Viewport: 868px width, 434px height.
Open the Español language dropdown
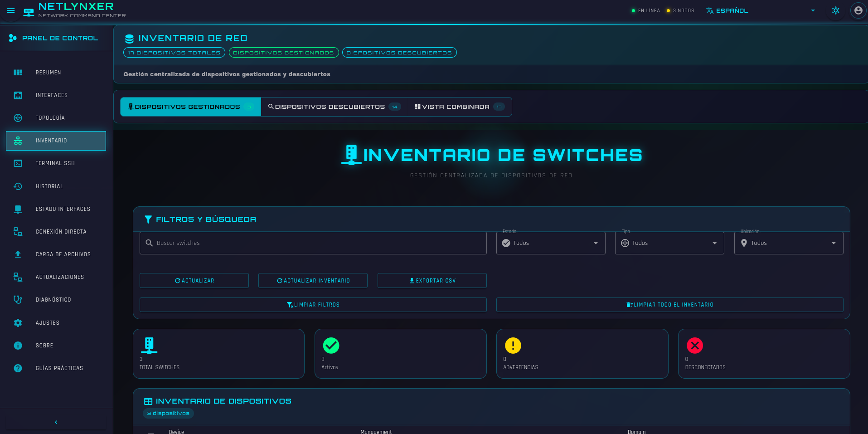(x=761, y=10)
